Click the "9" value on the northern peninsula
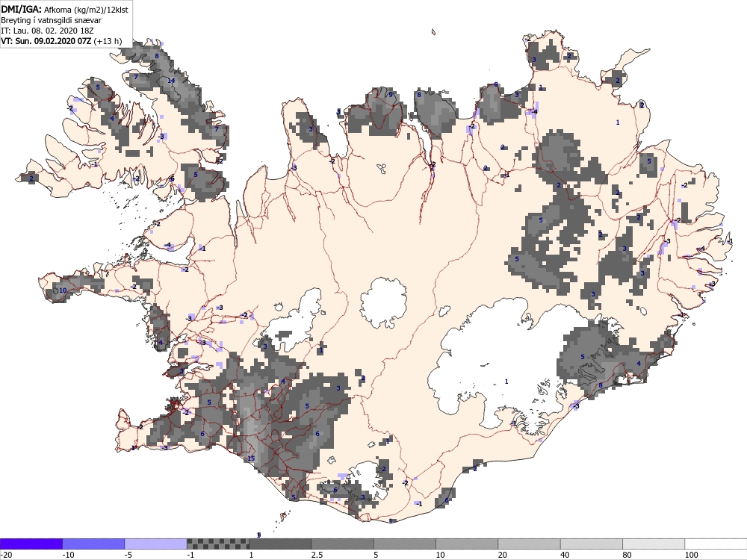Image resolution: width=747 pixels, height=560 pixels. pos(391,95)
